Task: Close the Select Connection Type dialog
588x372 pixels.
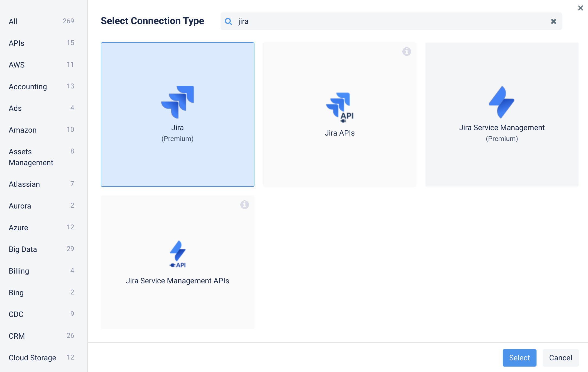Action: pos(580,8)
